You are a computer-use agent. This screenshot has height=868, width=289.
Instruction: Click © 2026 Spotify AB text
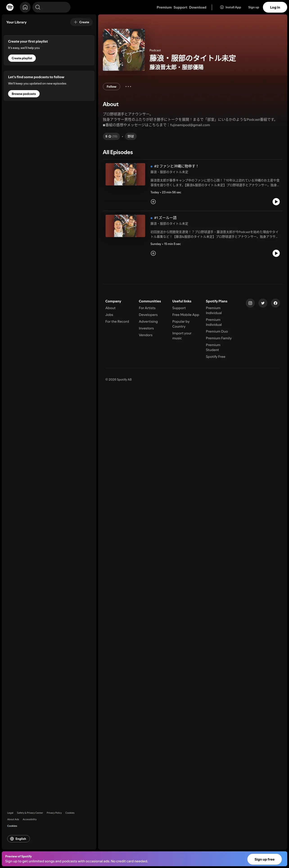[x=118, y=379]
